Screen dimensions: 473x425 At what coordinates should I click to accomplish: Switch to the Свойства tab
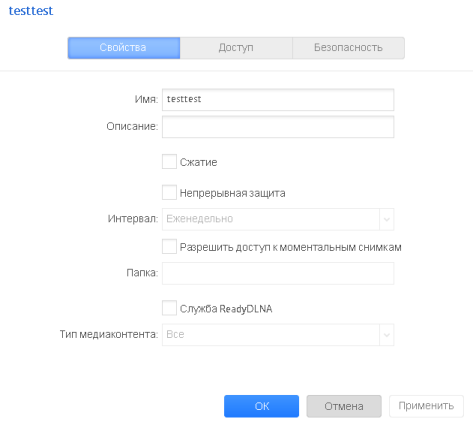pos(124,48)
